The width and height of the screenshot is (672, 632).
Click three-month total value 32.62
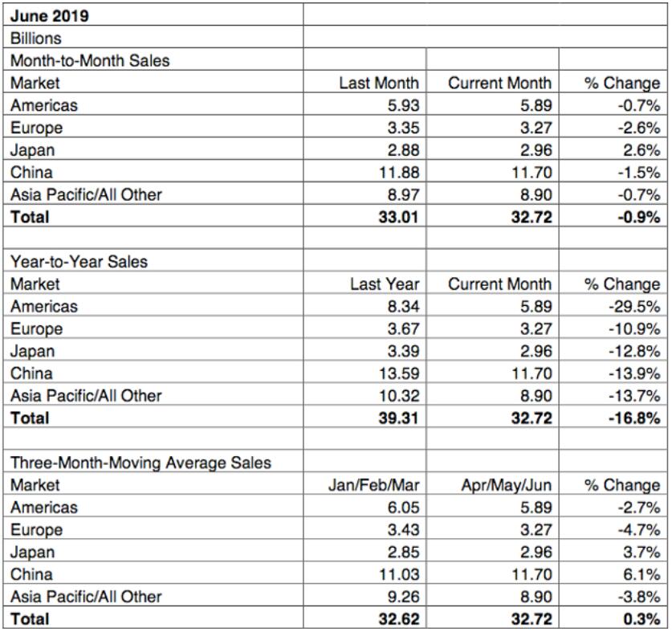tap(365, 618)
